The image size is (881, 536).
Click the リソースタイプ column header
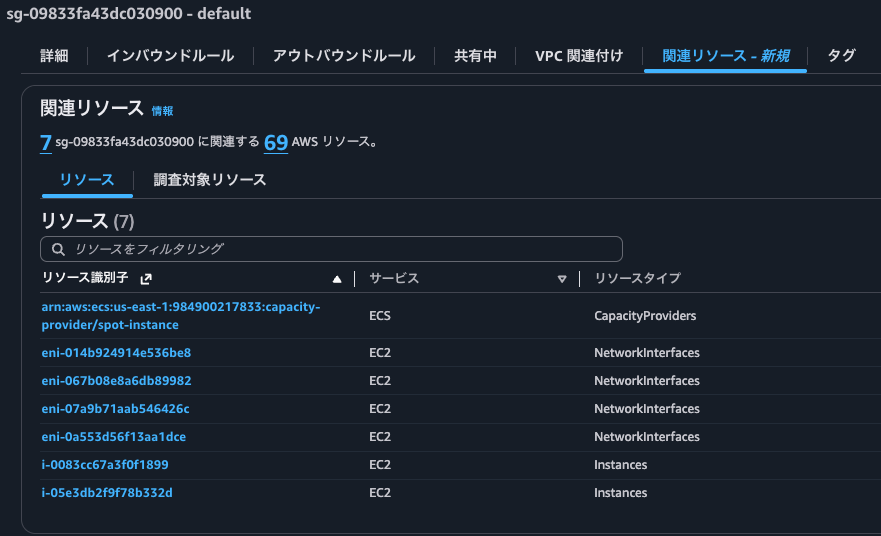click(637, 278)
